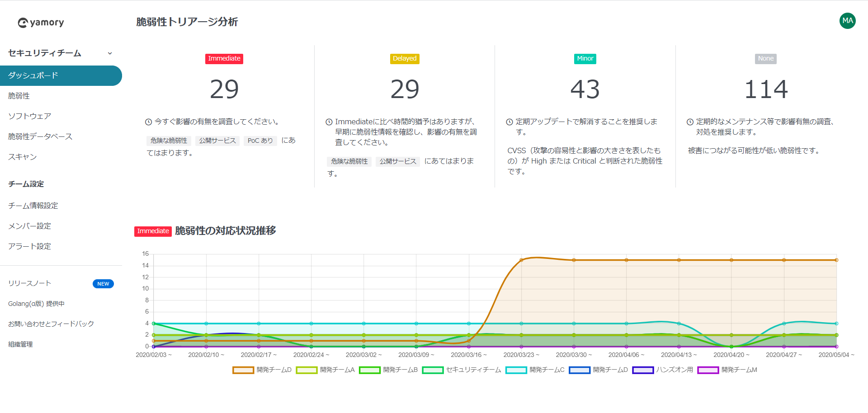Click the clock icon beside 定期アップデートで解消

coord(509,122)
